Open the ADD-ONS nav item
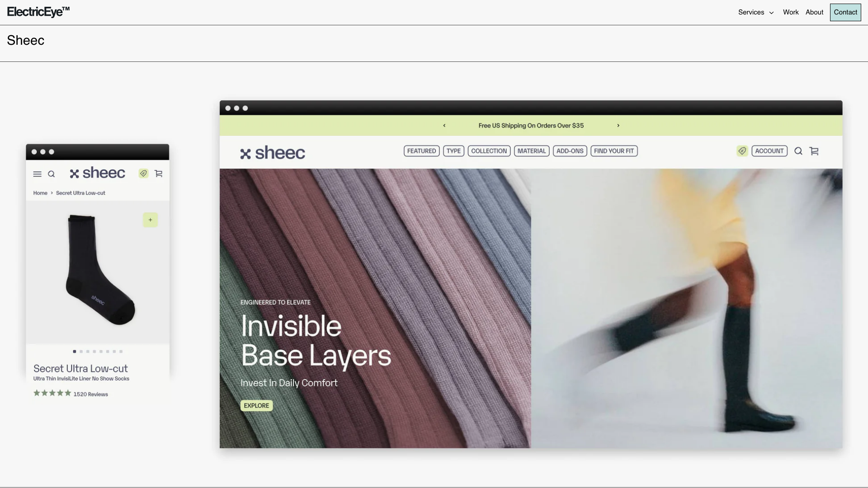The height and width of the screenshot is (488, 868). pos(570,151)
